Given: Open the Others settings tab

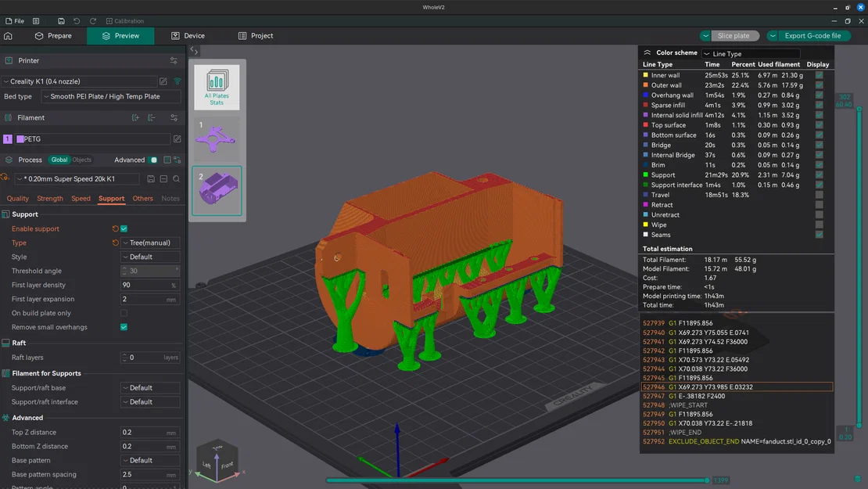Looking at the screenshot, I should coord(143,198).
